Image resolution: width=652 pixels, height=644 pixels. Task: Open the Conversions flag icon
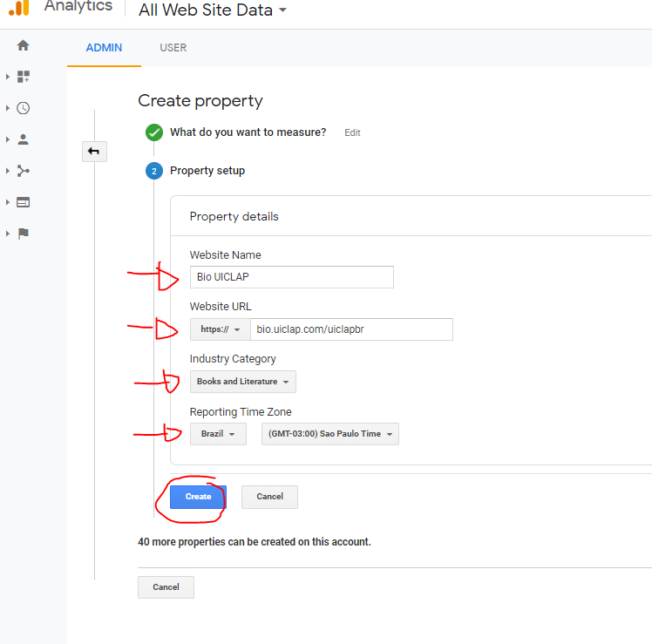(24, 234)
